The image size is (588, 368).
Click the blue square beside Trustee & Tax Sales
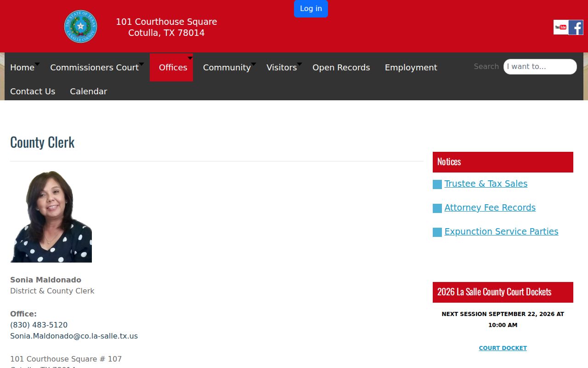tap(437, 184)
